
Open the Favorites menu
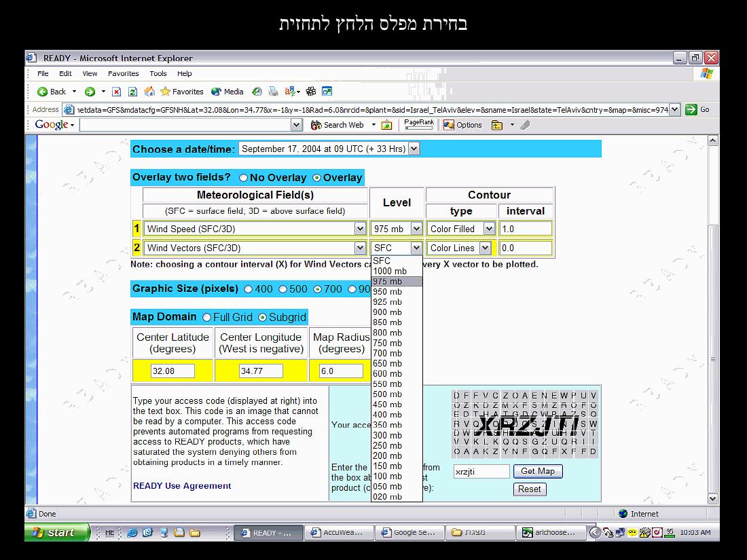click(x=124, y=73)
